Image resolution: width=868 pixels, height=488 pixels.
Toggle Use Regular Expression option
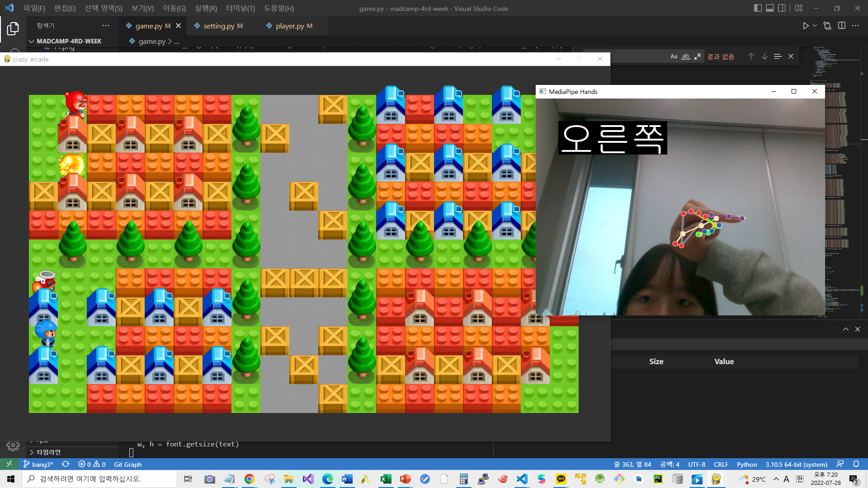tap(698, 56)
